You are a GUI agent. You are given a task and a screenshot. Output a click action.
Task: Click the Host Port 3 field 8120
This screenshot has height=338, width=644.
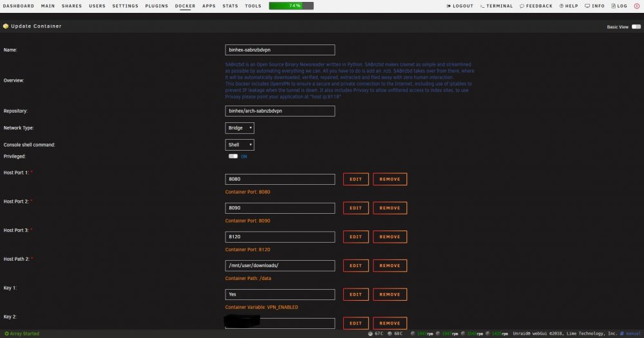(280, 236)
